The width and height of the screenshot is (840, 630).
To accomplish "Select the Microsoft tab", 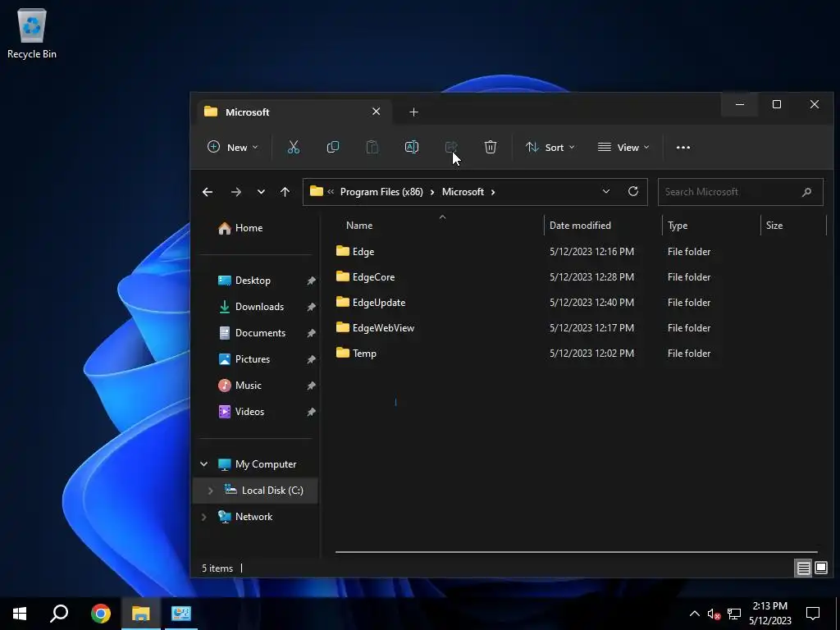I will 294,112.
